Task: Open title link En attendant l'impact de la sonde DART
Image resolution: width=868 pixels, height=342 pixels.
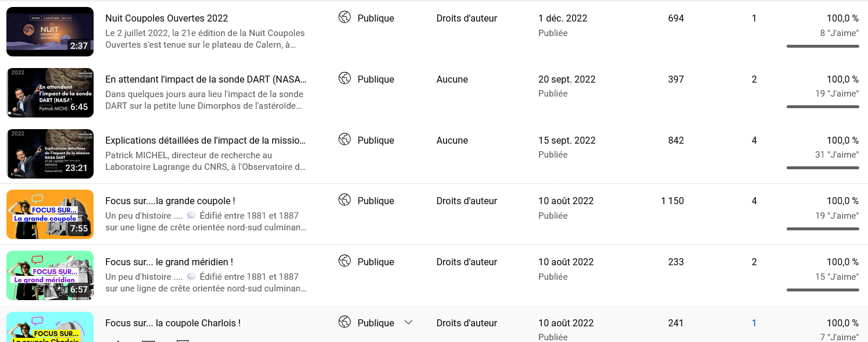Action: (x=206, y=80)
